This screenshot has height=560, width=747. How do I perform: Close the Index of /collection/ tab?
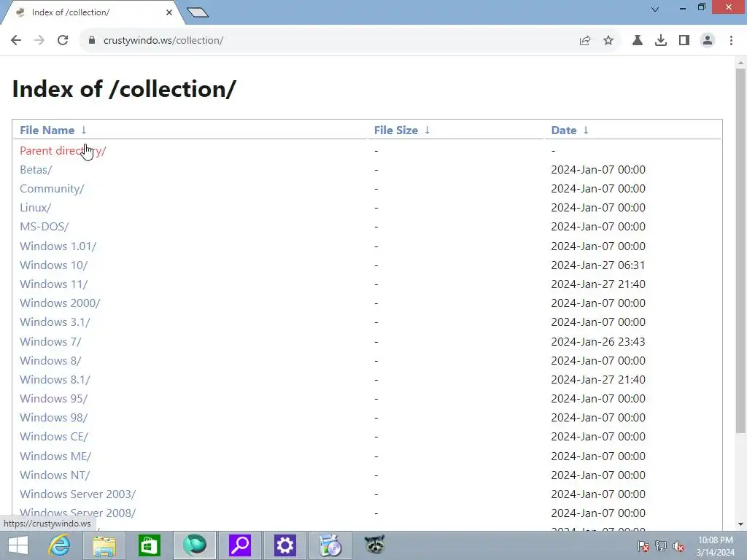[169, 12]
